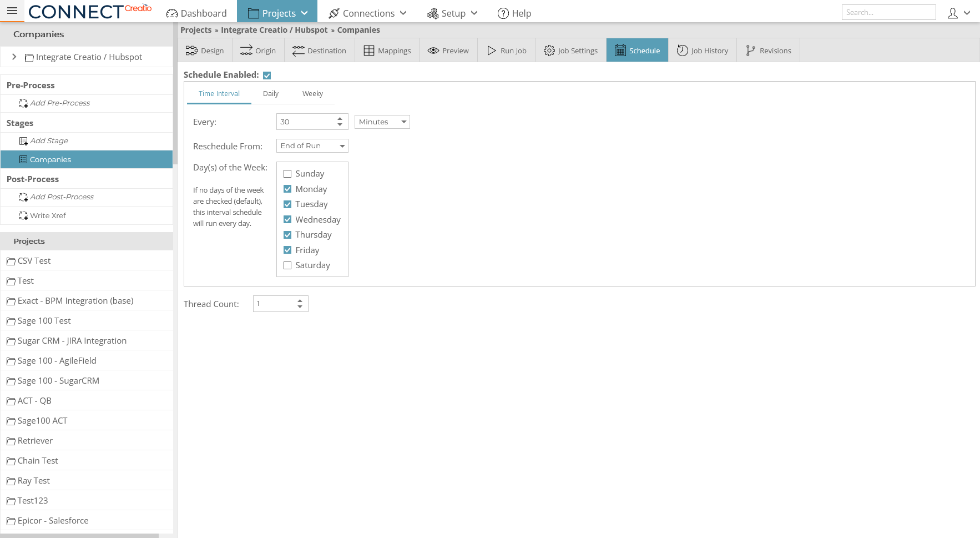Open Job Settings gear icon

549,50
